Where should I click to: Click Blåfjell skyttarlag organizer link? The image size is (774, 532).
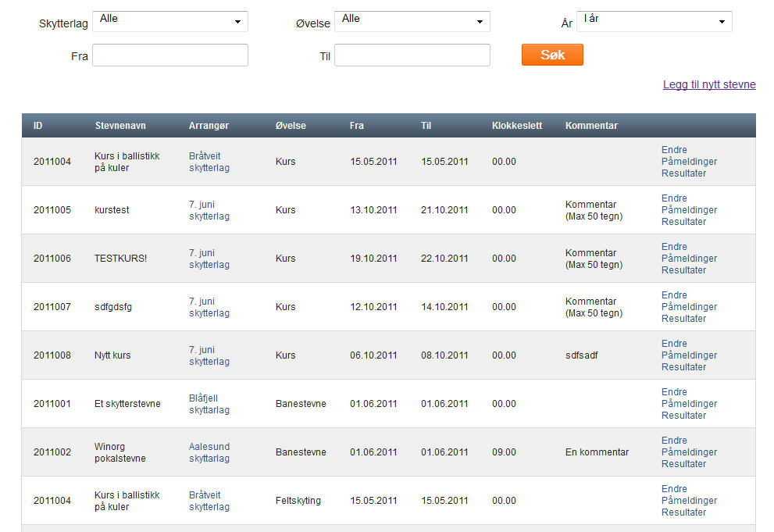pos(209,404)
